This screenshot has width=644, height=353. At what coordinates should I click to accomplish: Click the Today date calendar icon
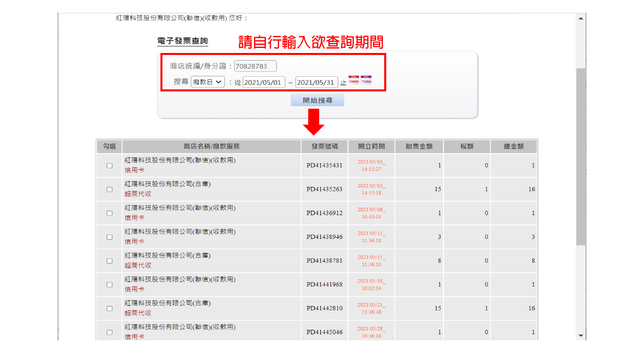click(x=366, y=80)
